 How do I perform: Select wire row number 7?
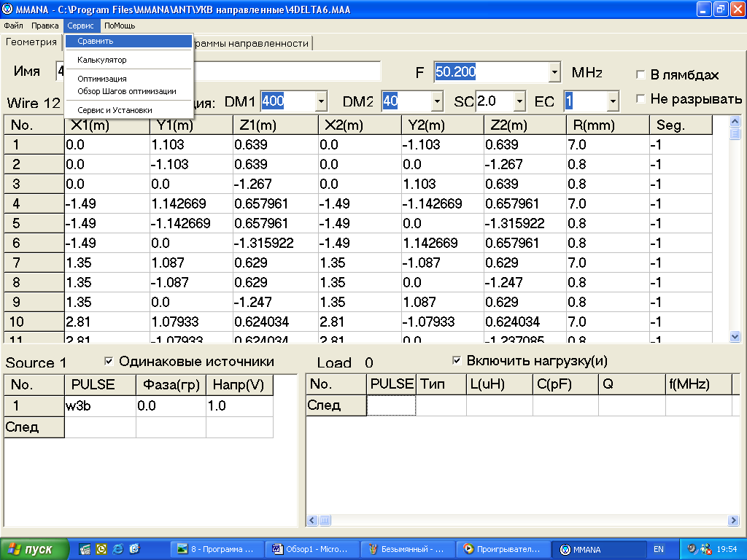34,262
